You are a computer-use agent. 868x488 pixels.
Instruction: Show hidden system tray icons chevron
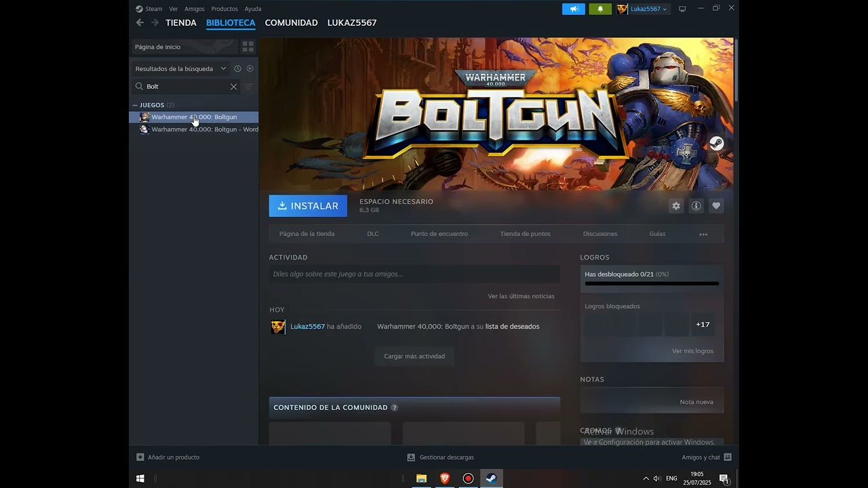(x=646, y=479)
